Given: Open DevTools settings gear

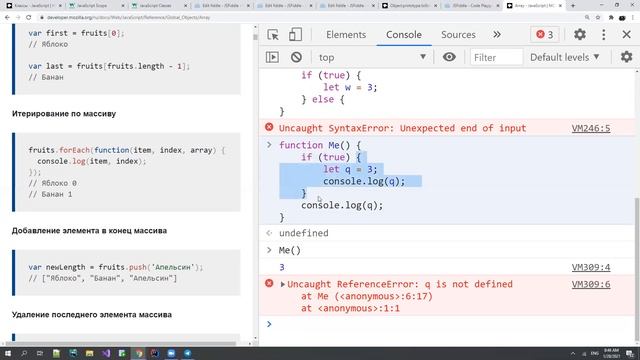Looking at the screenshot, I should [580, 35].
